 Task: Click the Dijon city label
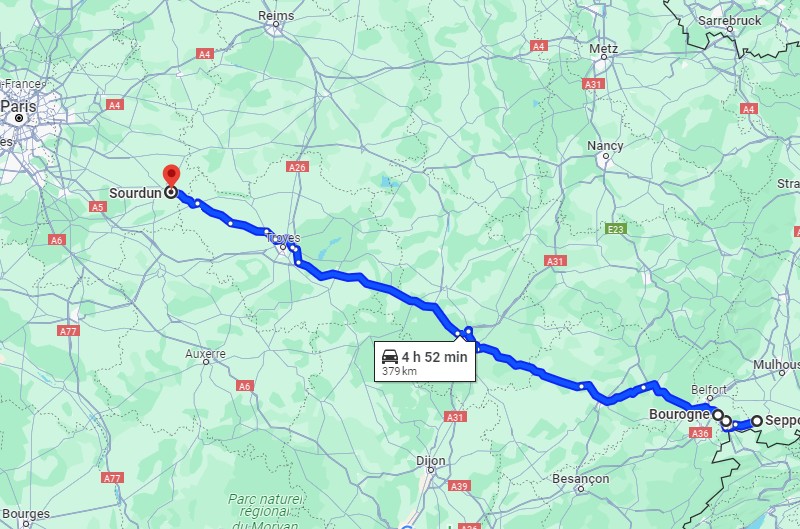[x=431, y=461]
